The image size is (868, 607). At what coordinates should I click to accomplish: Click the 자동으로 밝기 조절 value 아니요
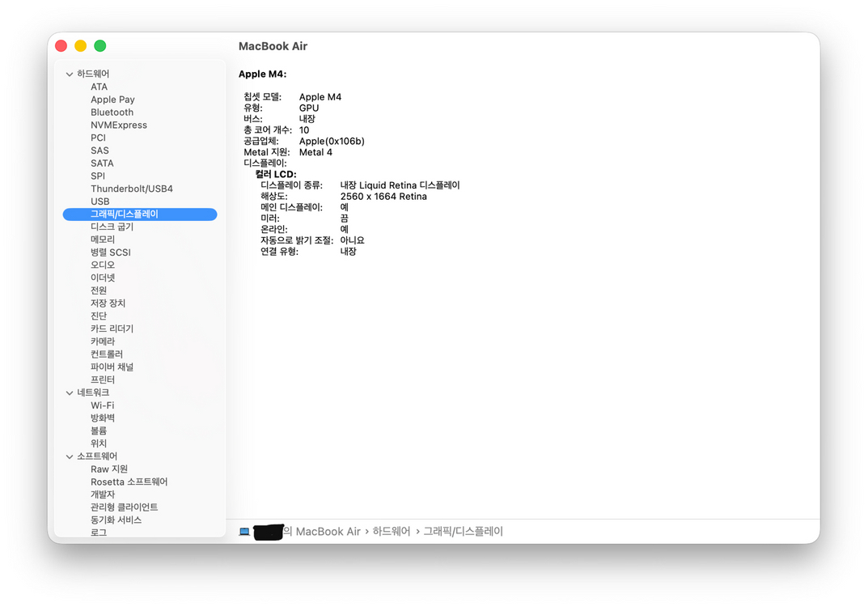pos(352,241)
